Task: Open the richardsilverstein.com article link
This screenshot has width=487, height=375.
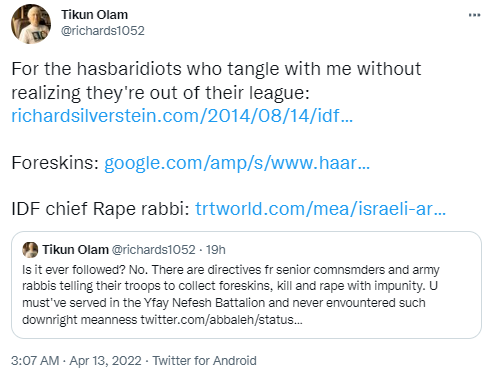Action: 182,116
